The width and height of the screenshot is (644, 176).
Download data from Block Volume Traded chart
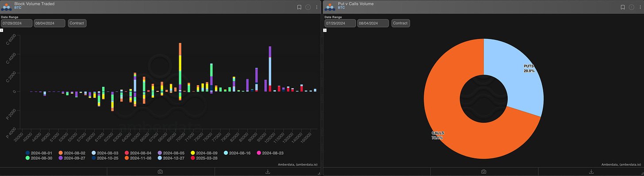(x=267, y=172)
